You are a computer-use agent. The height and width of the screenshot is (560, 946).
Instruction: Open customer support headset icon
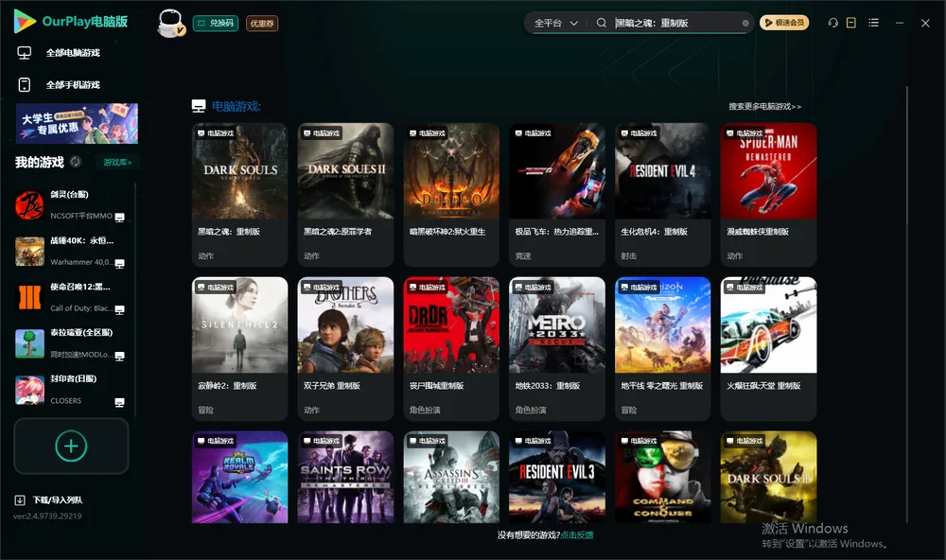pos(833,23)
